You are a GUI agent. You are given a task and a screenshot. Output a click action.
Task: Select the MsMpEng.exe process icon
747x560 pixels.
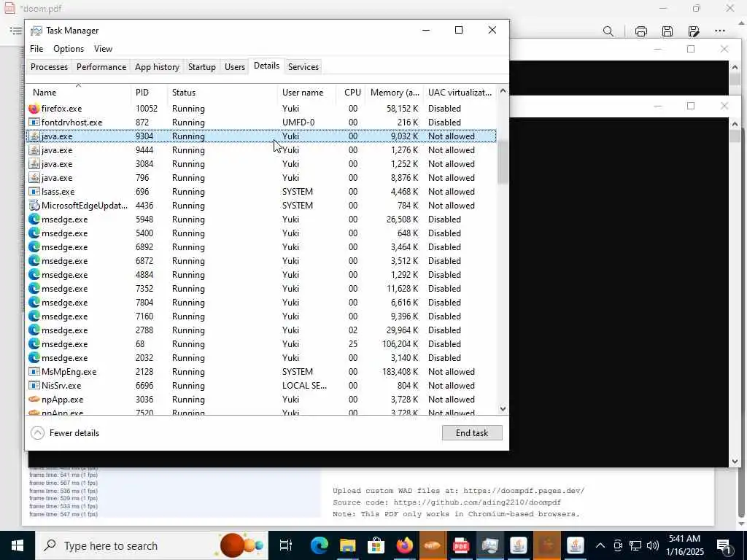34,371
